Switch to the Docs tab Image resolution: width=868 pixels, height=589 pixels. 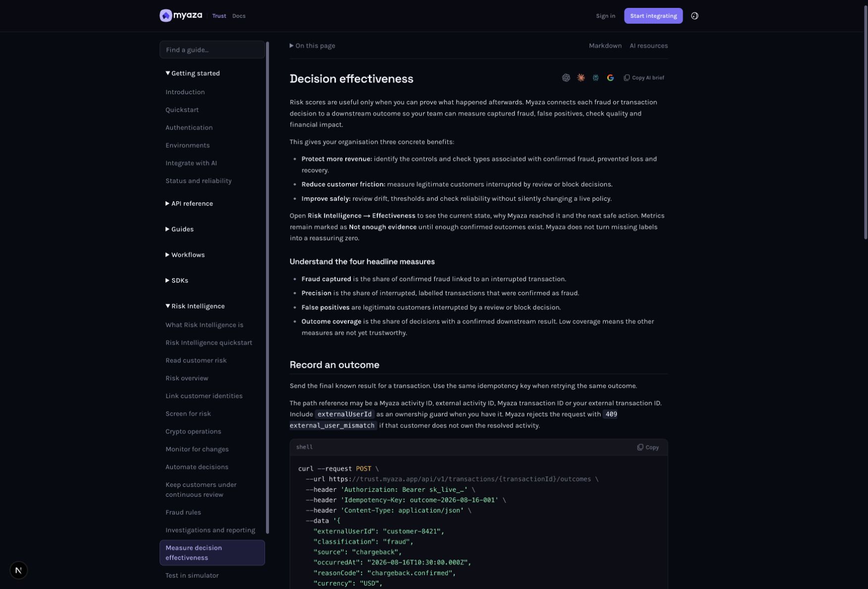(239, 16)
